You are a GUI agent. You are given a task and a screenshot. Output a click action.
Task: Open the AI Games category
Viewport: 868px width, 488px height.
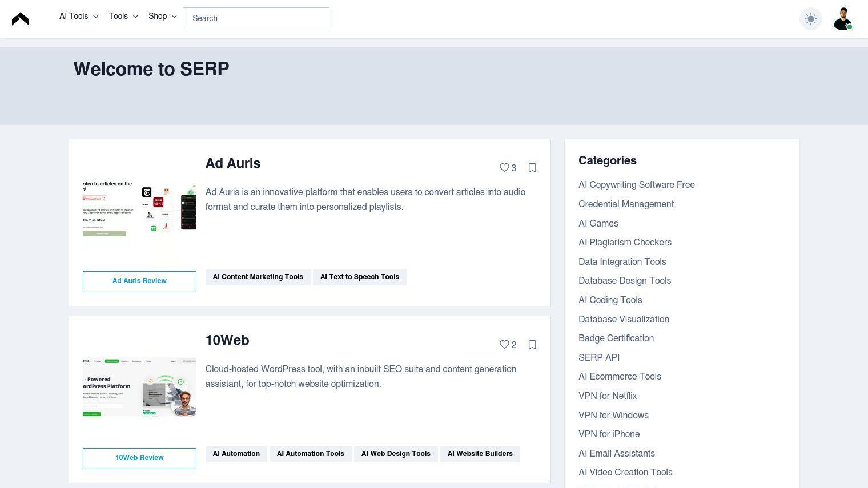click(598, 224)
